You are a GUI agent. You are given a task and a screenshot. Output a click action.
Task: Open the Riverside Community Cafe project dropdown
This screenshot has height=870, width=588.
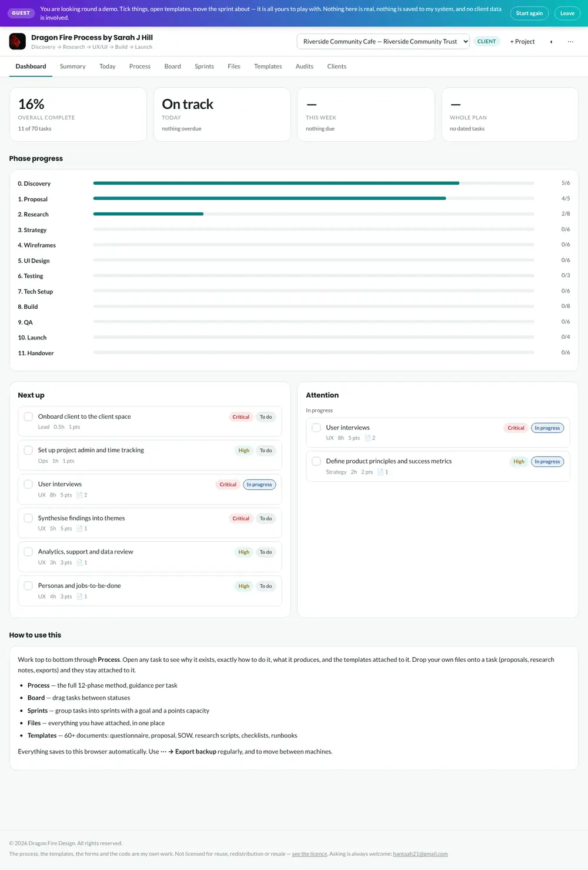383,42
